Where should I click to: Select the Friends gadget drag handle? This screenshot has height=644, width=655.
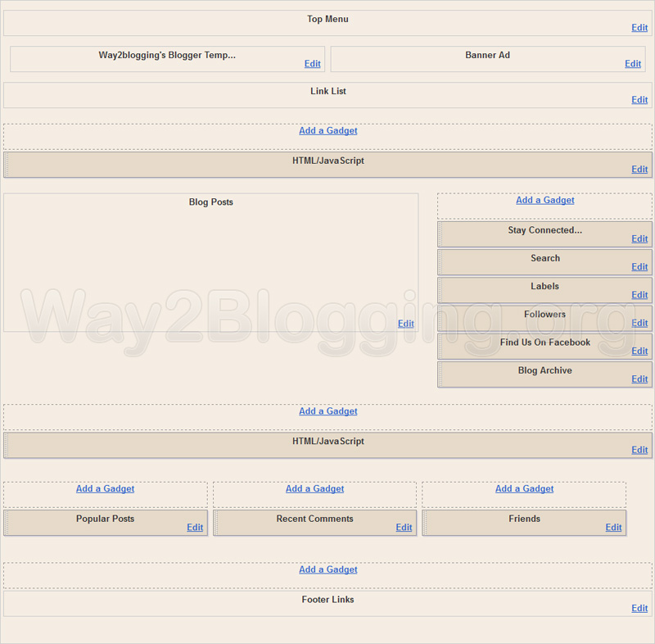pyautogui.click(x=424, y=523)
